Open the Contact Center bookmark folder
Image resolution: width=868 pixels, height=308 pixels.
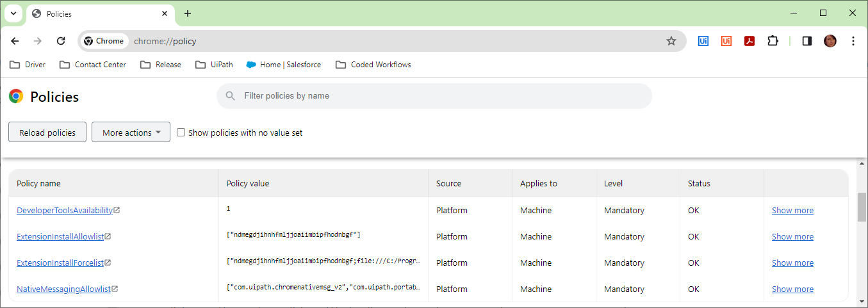(x=93, y=65)
